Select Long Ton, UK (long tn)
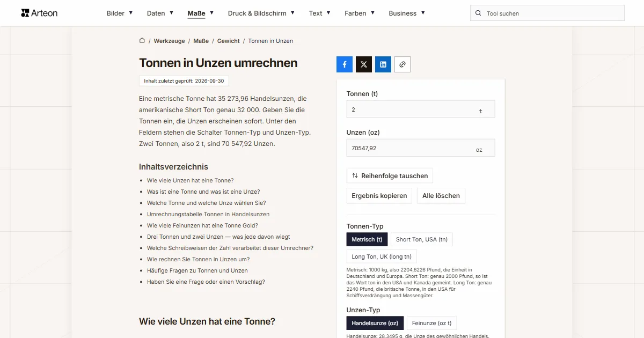Screen dimensions: 644x338 pyautogui.click(x=382, y=256)
